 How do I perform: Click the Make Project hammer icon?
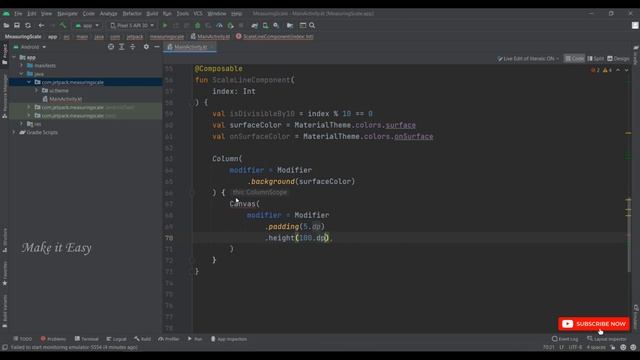(63, 25)
